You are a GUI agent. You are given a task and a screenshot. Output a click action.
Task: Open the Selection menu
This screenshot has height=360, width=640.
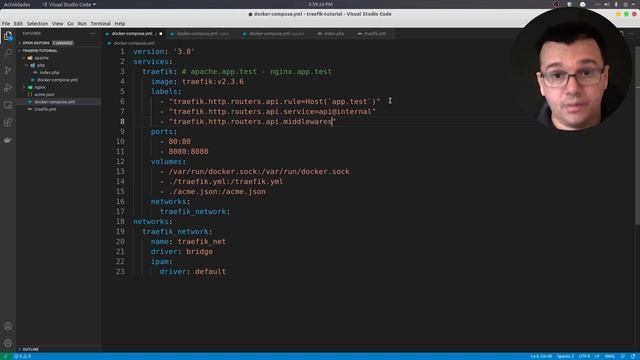[37, 24]
